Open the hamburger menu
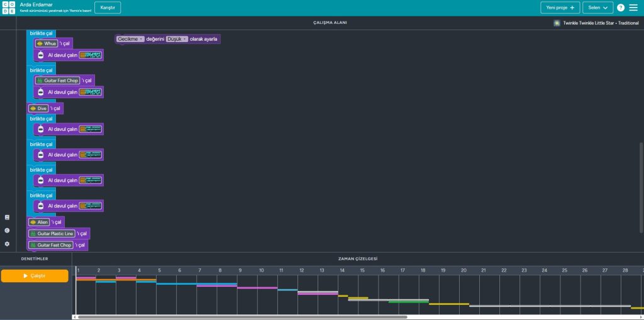Image resolution: width=644 pixels, height=320 pixels. (x=633, y=8)
